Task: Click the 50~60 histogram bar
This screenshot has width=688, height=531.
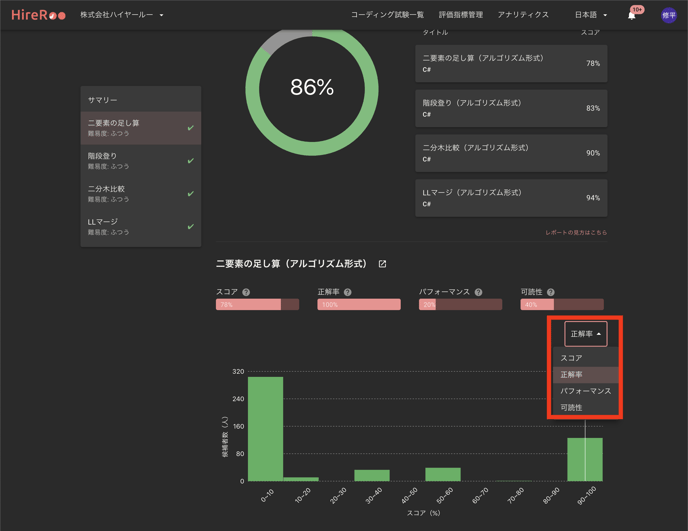Action: (x=443, y=474)
